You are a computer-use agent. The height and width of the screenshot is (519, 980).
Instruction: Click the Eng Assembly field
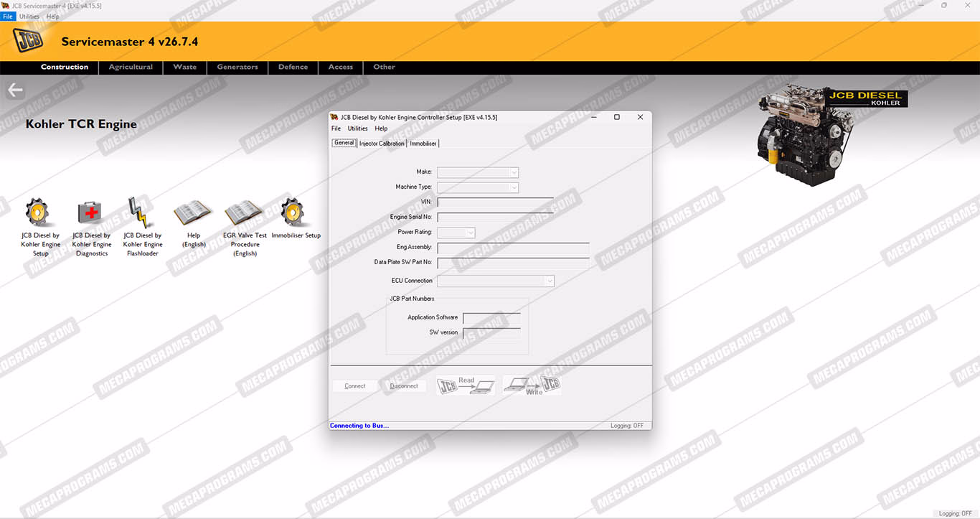(x=514, y=248)
